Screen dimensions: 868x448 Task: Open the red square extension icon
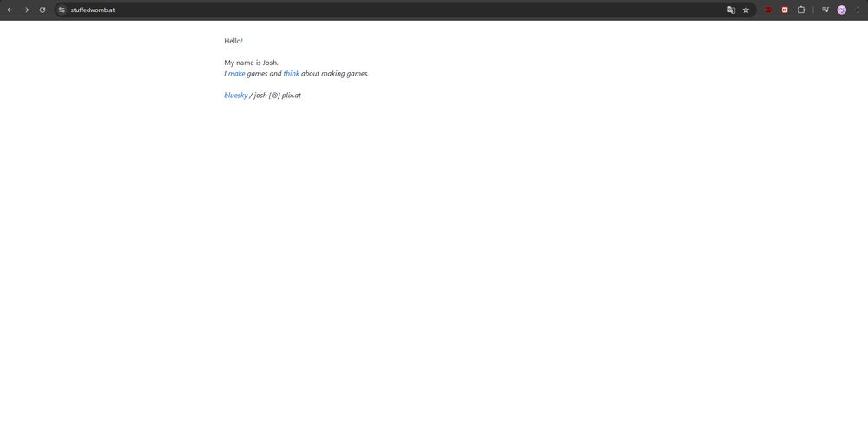785,10
